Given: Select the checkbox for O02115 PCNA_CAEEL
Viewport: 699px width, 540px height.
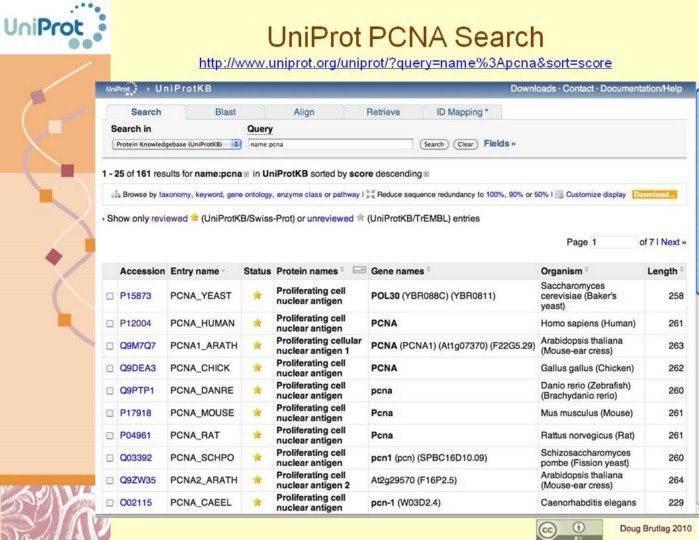Looking at the screenshot, I should [110, 503].
